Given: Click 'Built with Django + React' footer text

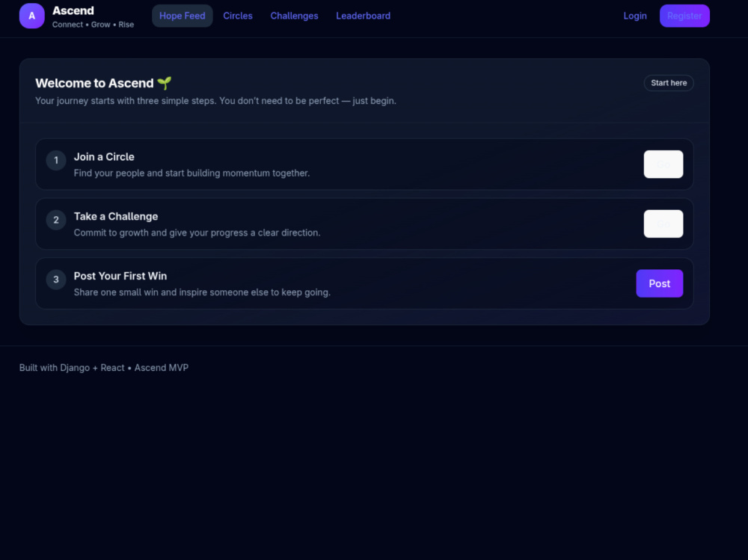Looking at the screenshot, I should tap(104, 368).
